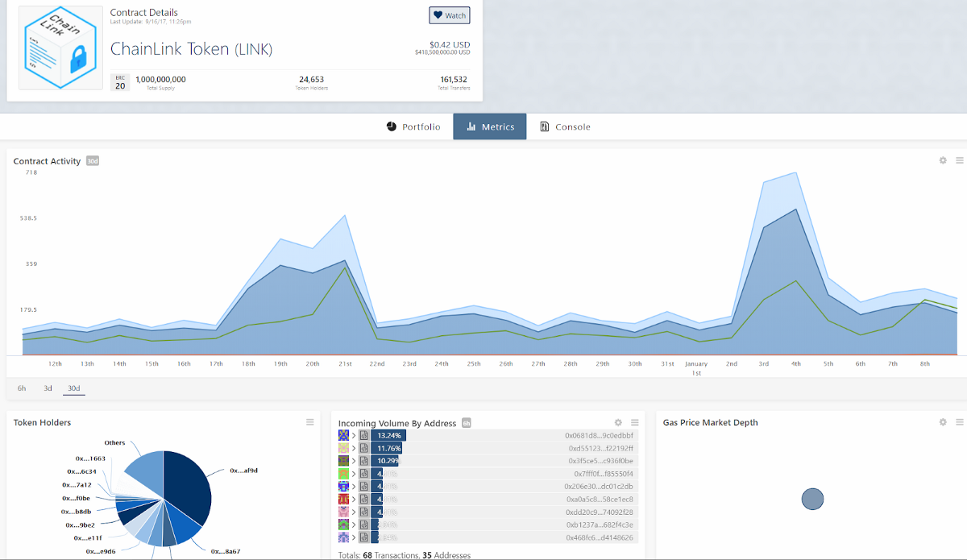Open Gas Price Market Depth menu
The width and height of the screenshot is (967, 560).
coord(960,422)
